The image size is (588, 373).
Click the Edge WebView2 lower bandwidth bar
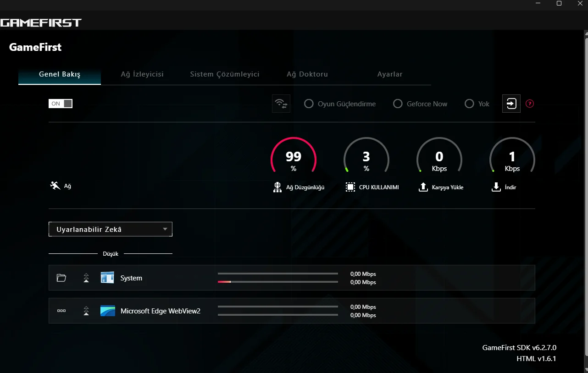click(x=278, y=315)
